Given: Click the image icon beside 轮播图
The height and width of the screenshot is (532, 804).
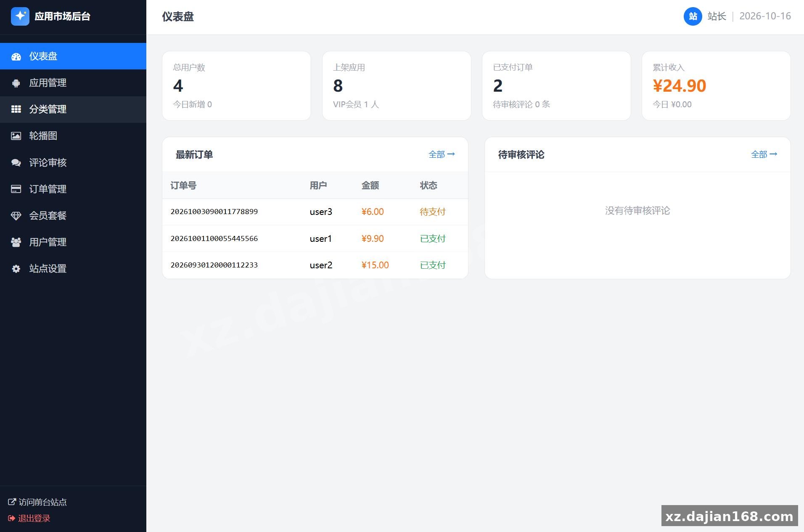Looking at the screenshot, I should 16,136.
